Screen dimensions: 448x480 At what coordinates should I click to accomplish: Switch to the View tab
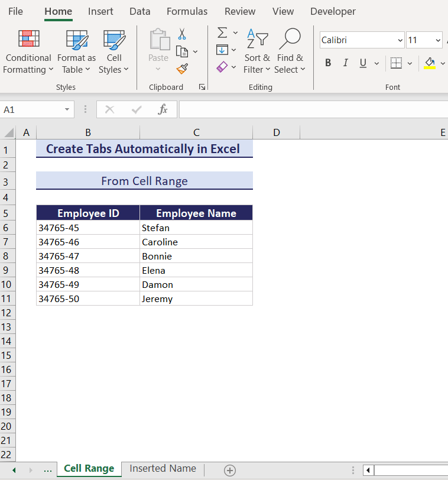[x=283, y=11]
